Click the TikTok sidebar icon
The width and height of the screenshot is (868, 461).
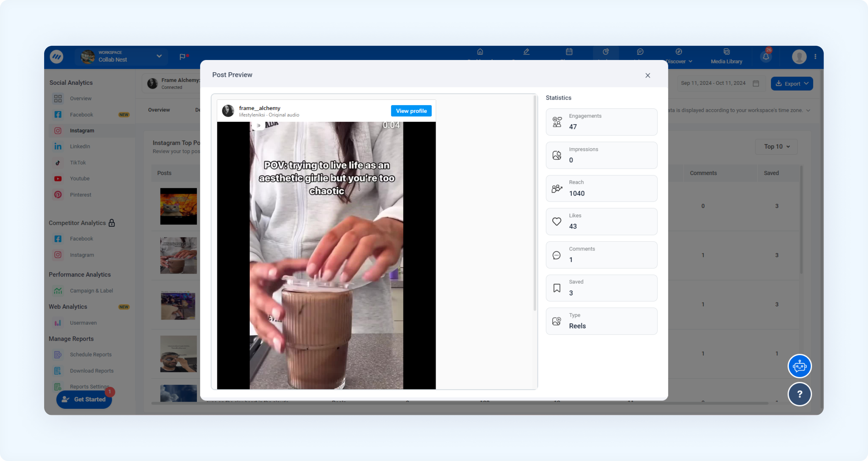(58, 162)
